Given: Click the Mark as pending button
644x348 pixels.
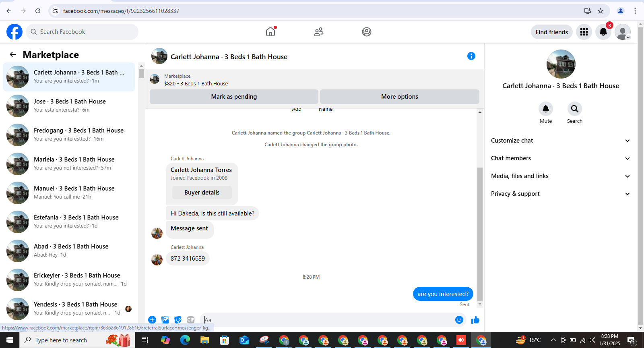Looking at the screenshot, I should tap(234, 97).
